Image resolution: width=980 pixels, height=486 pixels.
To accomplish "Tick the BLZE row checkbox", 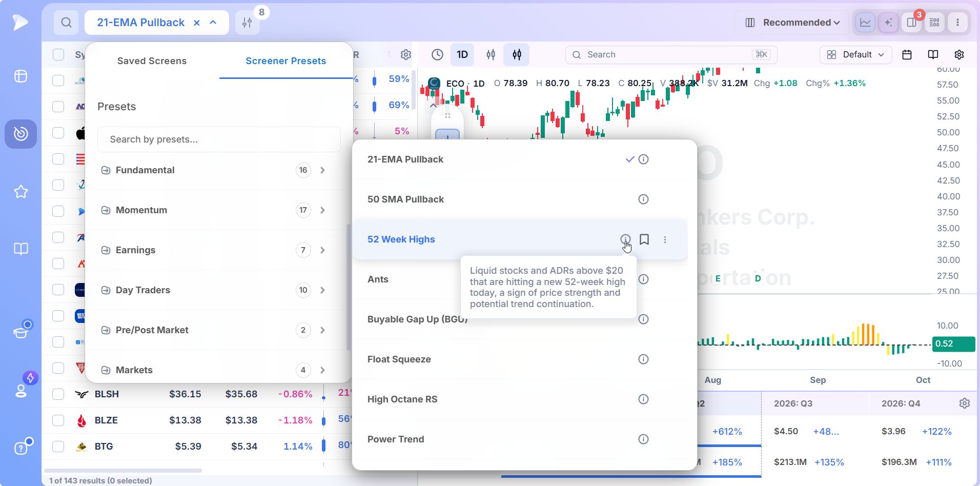I will (58, 420).
